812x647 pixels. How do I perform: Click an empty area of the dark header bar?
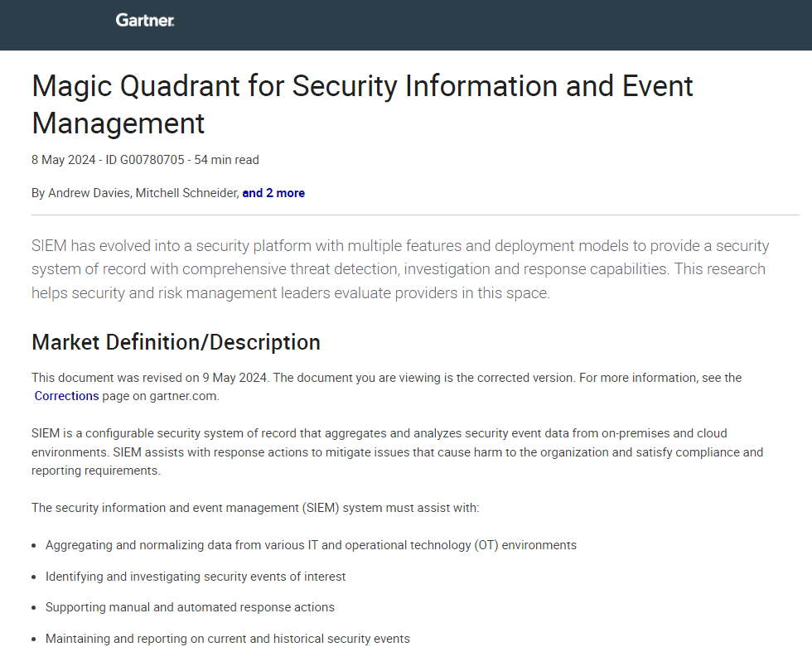pyautogui.click(x=497, y=25)
